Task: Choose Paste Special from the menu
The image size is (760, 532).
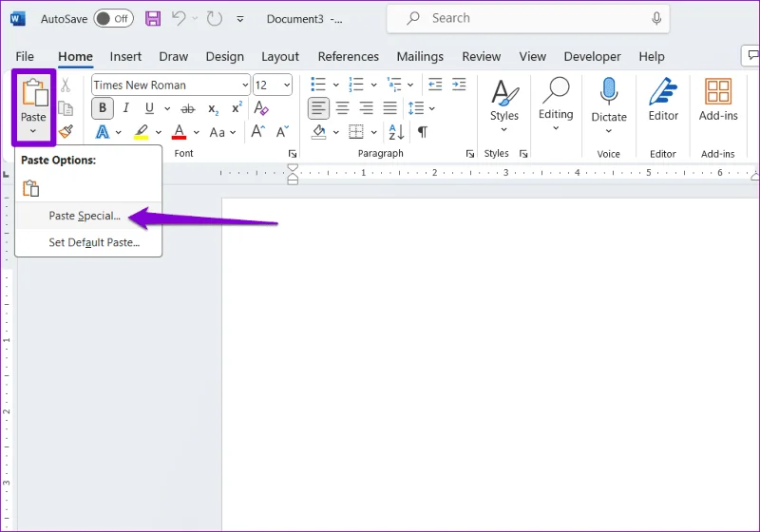Action: [x=88, y=216]
